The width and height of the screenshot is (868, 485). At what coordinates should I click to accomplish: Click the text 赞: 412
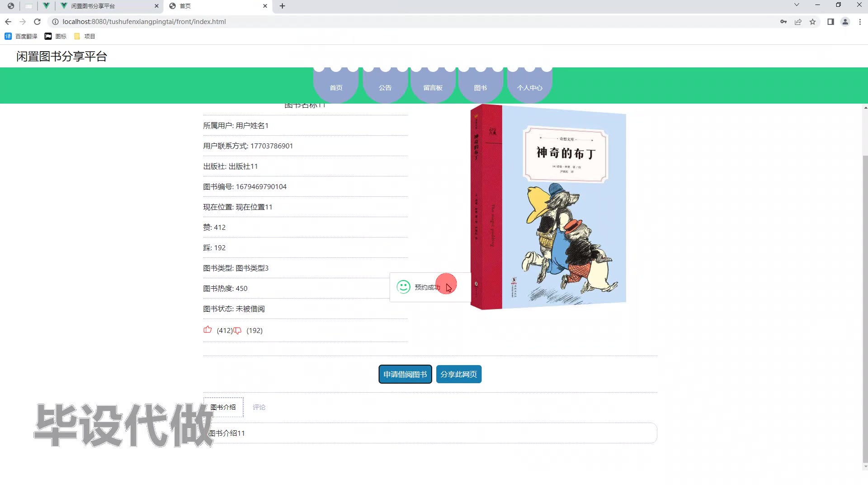click(214, 227)
